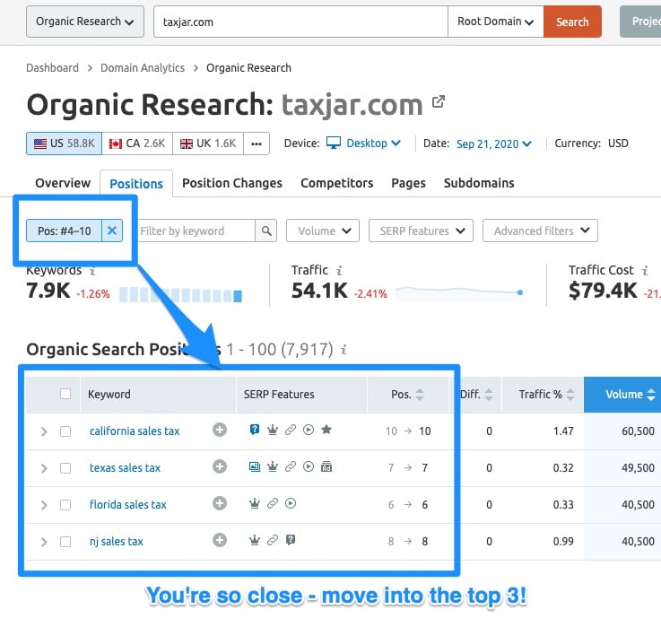Select the CA 2.6K database

[x=137, y=144]
